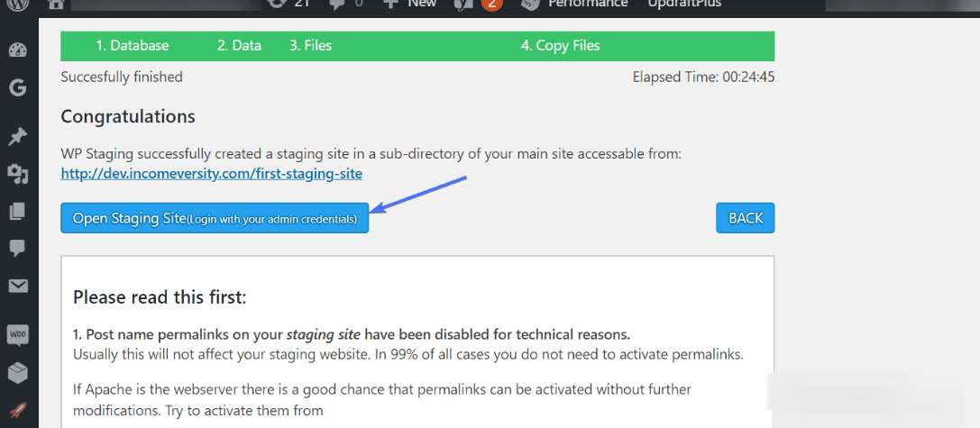
Task: Click the Open Staging Site button
Action: point(215,218)
